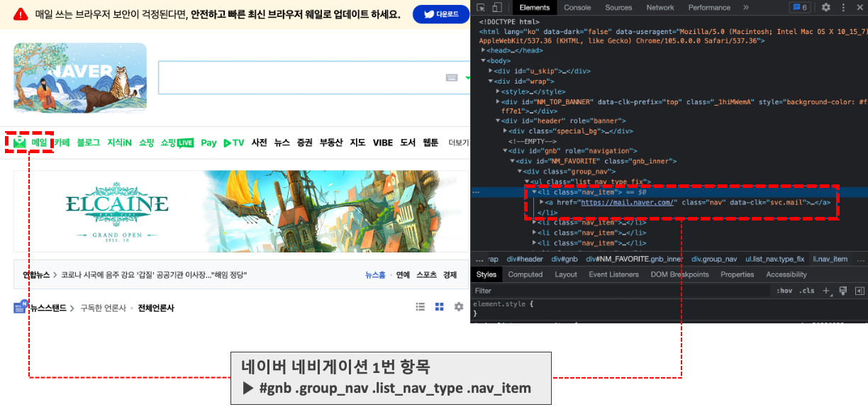Viewport: 868px width, 407px height.
Task: Select ul.list_nav.type_fix in the breadcrumb
Action: (x=775, y=259)
